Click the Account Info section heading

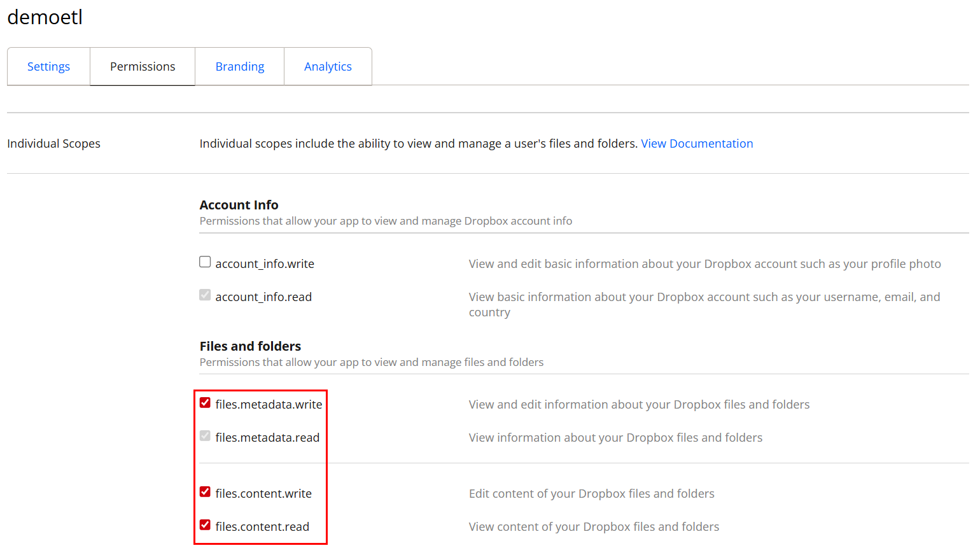(239, 204)
